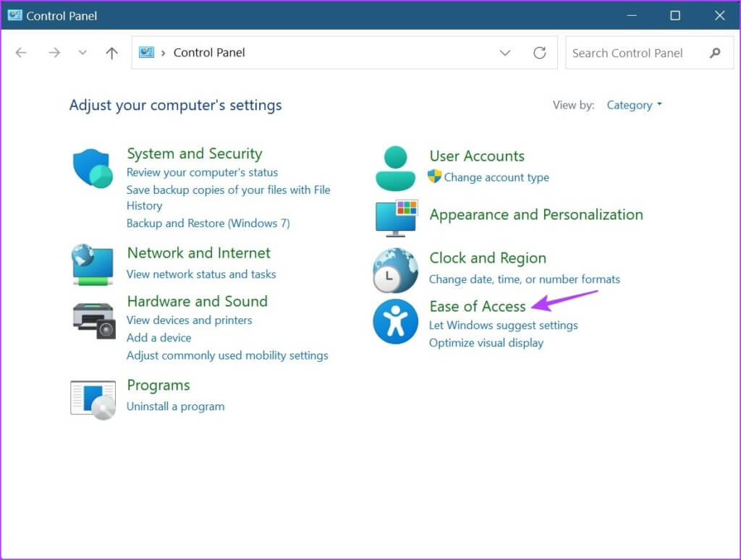Click the Refresh button in address bar

pos(540,52)
